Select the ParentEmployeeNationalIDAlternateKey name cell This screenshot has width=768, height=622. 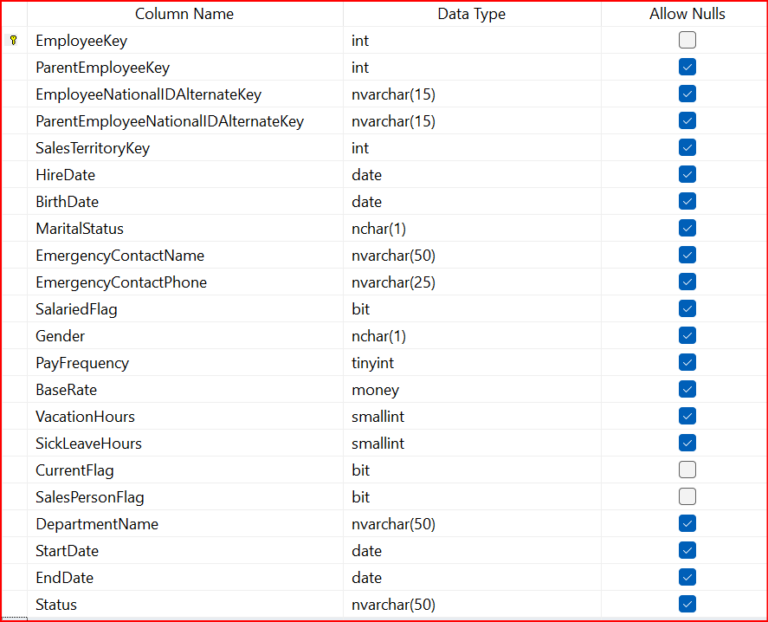(185, 121)
